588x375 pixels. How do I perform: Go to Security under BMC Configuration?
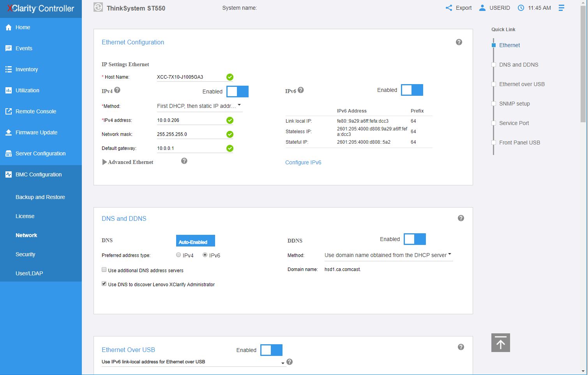tap(25, 254)
